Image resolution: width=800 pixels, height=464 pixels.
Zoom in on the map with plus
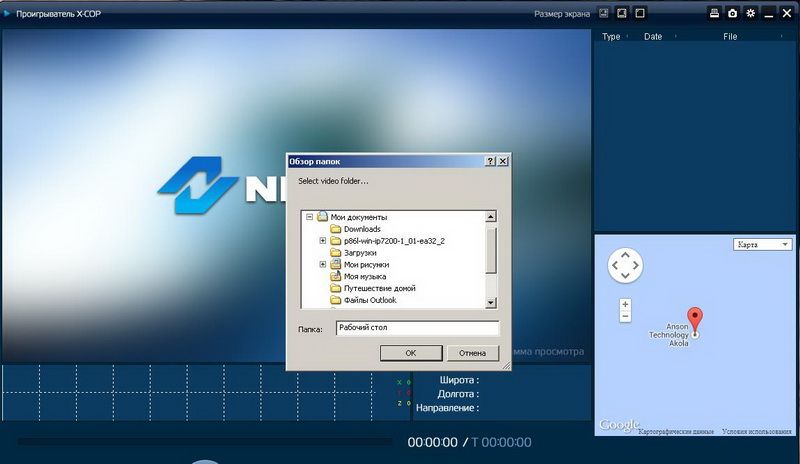[x=625, y=303]
